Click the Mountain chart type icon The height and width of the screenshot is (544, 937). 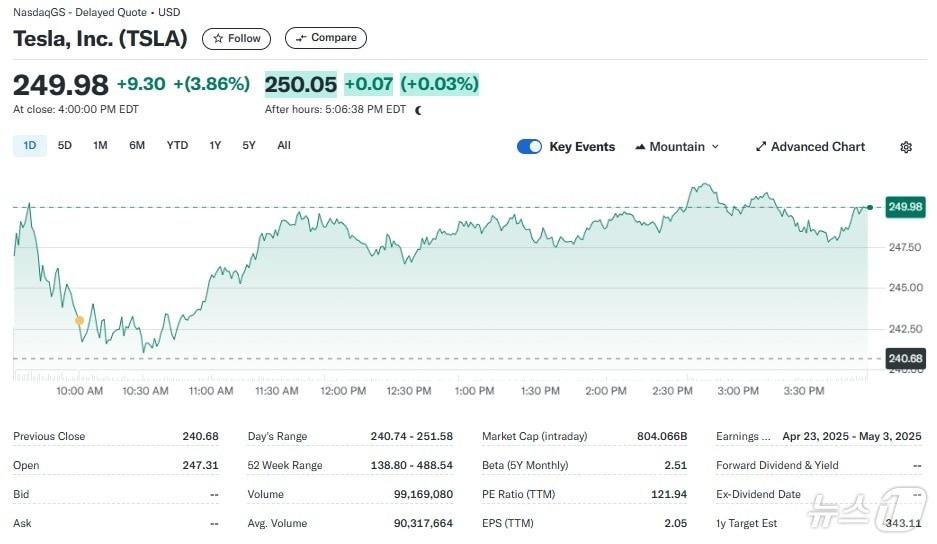(639, 147)
